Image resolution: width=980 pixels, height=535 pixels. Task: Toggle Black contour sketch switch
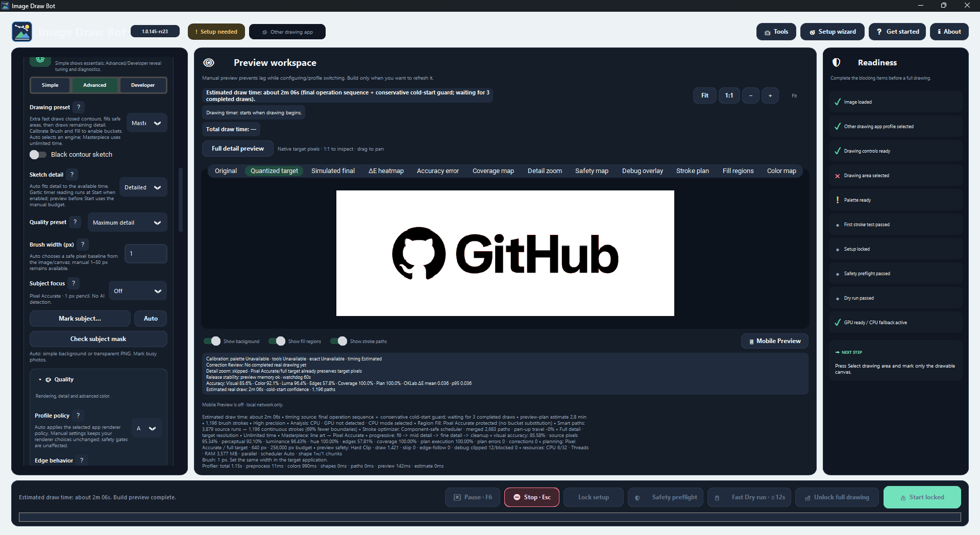tap(38, 155)
